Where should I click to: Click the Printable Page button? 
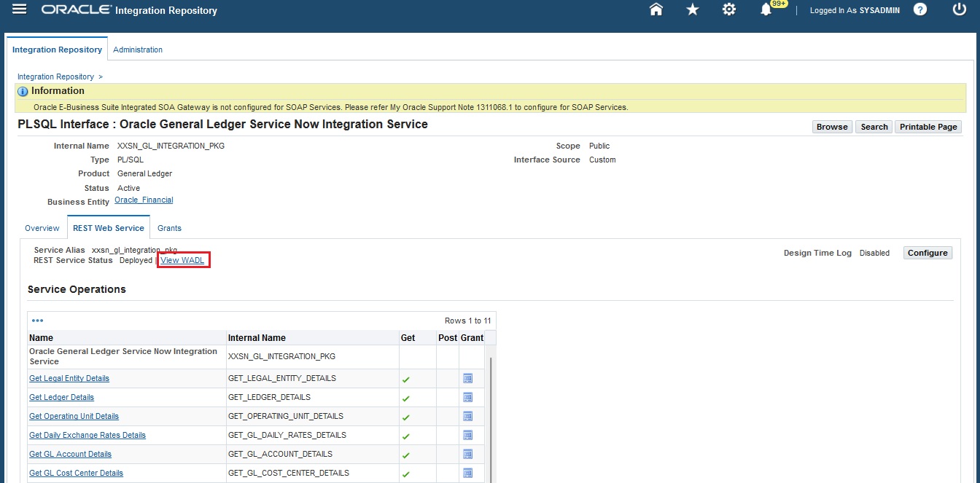(928, 127)
